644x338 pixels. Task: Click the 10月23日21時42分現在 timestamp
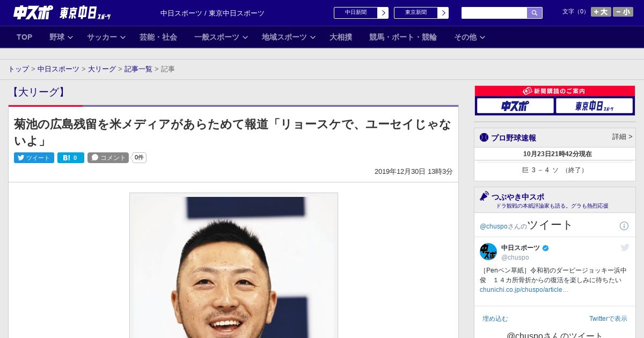pyautogui.click(x=558, y=154)
